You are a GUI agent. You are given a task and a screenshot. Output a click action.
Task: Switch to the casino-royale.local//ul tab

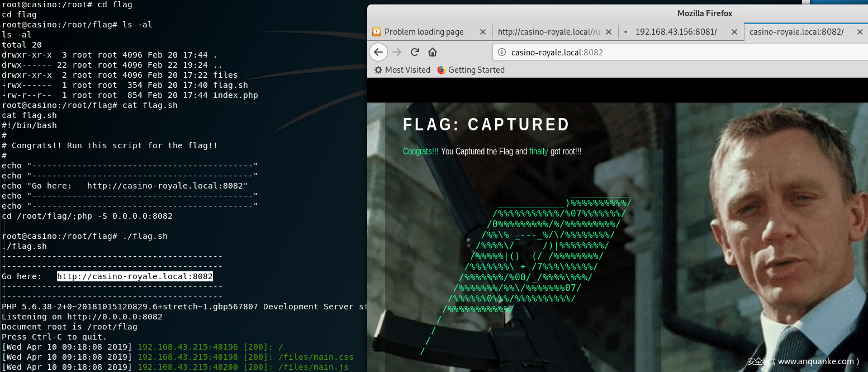pos(556,32)
